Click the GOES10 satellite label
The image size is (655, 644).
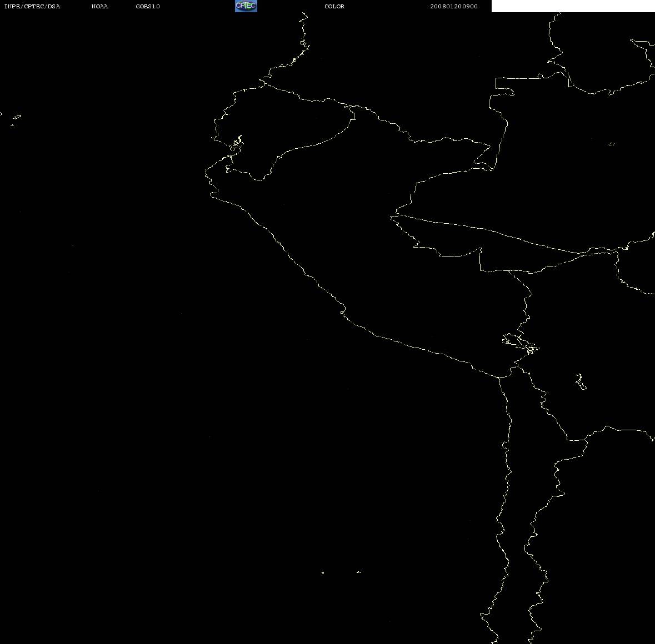pos(147,6)
